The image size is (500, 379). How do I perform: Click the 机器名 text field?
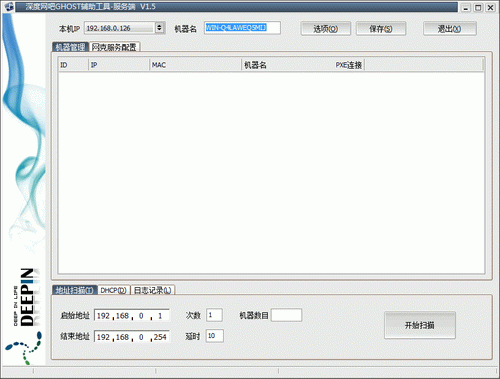[x=242, y=28]
